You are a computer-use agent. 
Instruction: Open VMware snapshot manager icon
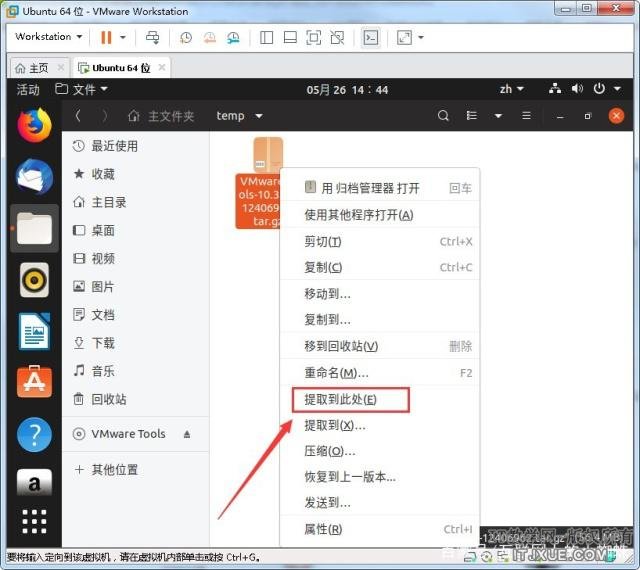click(232, 37)
